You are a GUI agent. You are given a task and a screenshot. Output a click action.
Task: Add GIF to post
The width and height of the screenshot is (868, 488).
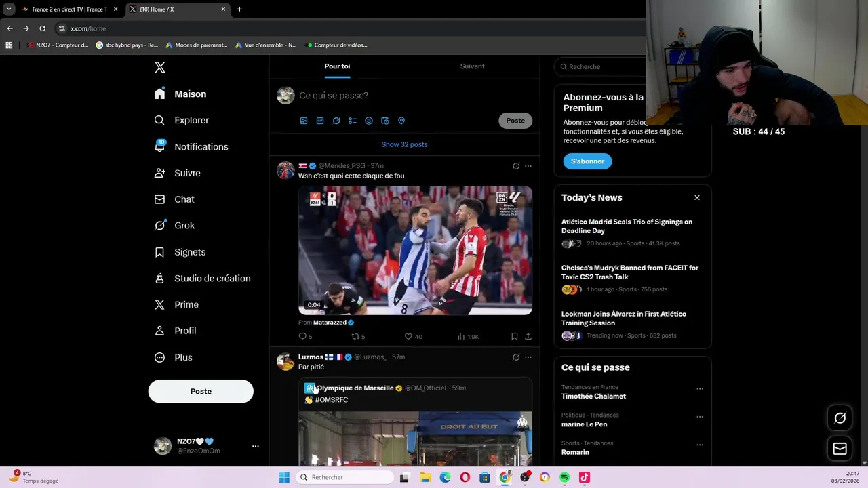(320, 121)
